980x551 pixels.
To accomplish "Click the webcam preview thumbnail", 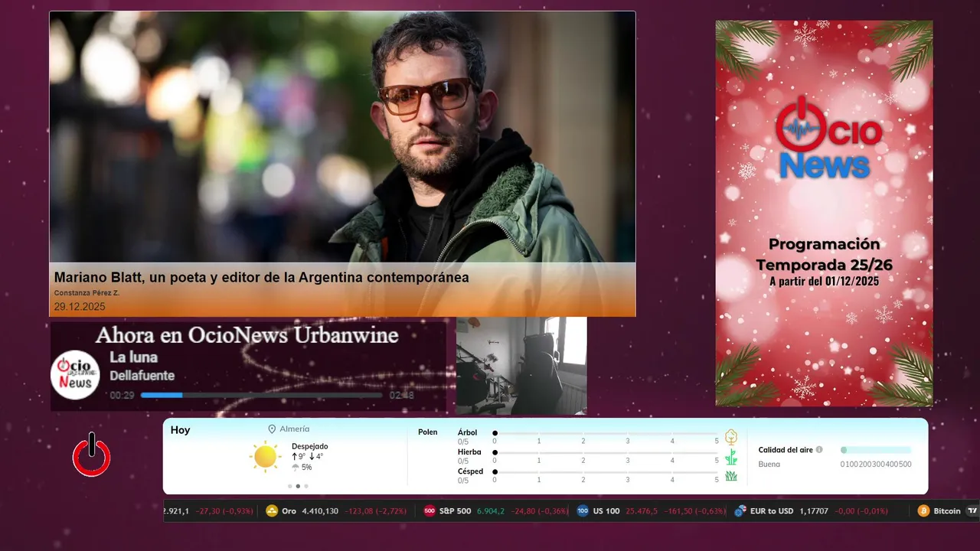I will pos(521,366).
